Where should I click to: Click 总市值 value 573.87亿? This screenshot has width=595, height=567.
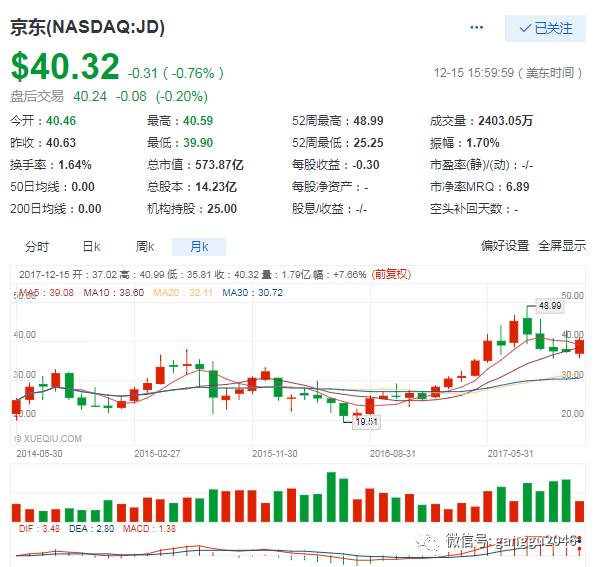click(x=219, y=165)
